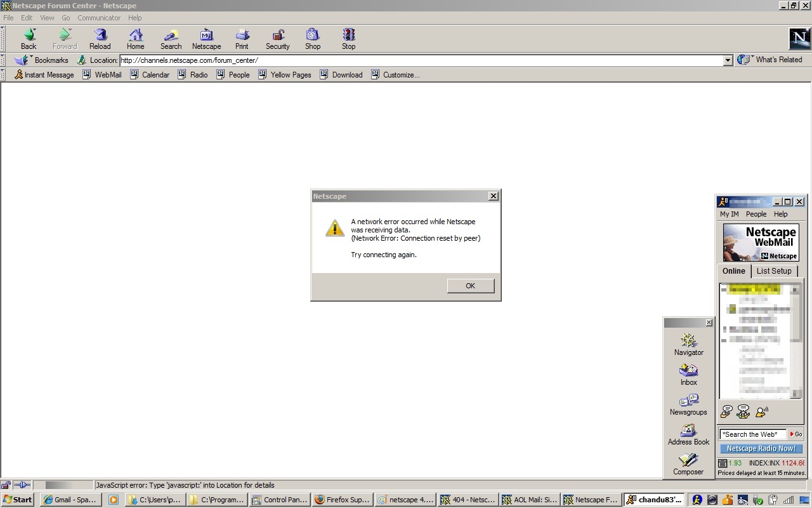
Task: Switch to the List Setup tab
Action: click(x=774, y=271)
